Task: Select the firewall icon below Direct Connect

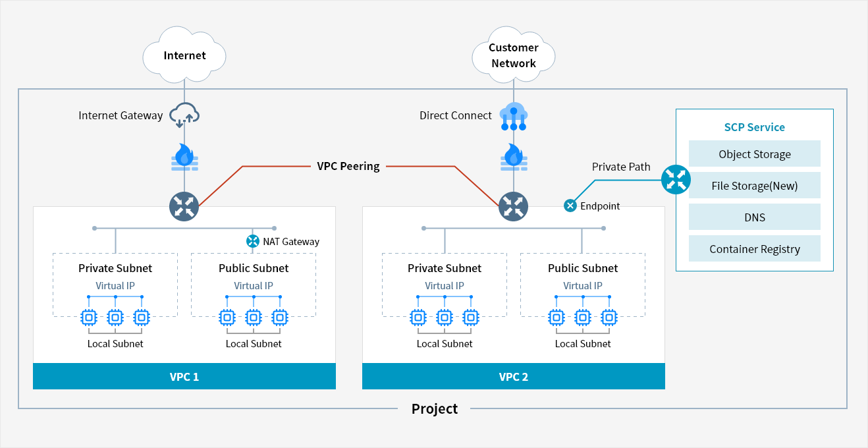Action: click(x=513, y=158)
